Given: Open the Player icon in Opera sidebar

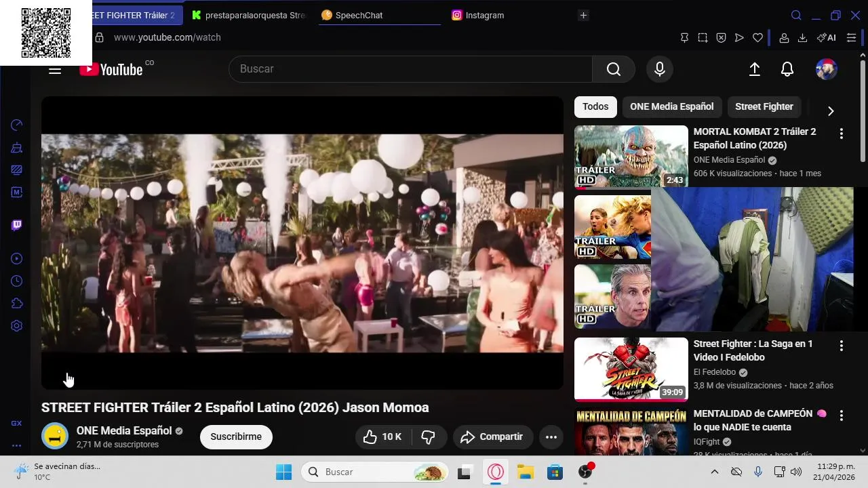Looking at the screenshot, I should pyautogui.click(x=17, y=258).
